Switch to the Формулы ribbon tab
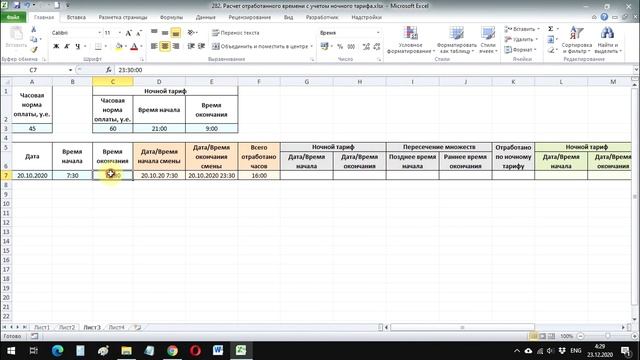The image size is (640, 360). 171,17
